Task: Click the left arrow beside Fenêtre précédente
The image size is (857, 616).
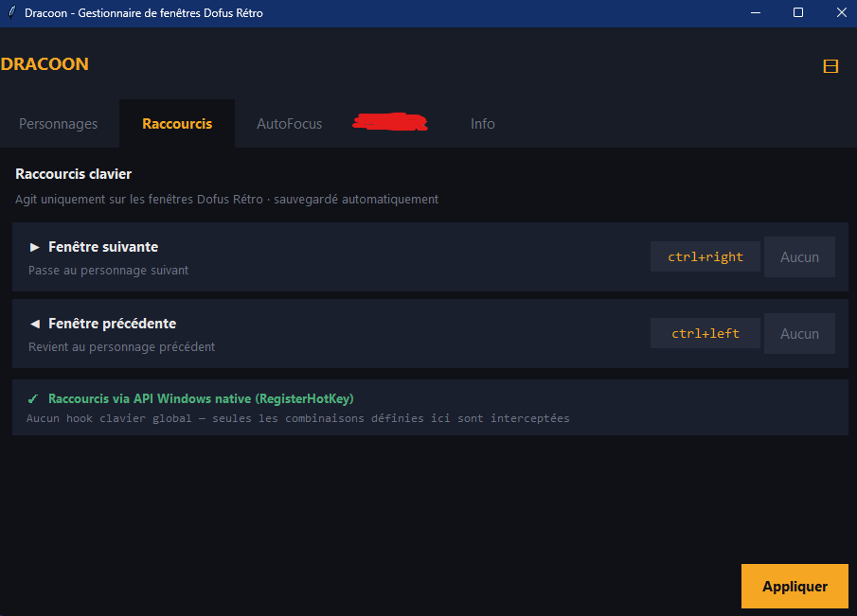Action: click(x=34, y=324)
